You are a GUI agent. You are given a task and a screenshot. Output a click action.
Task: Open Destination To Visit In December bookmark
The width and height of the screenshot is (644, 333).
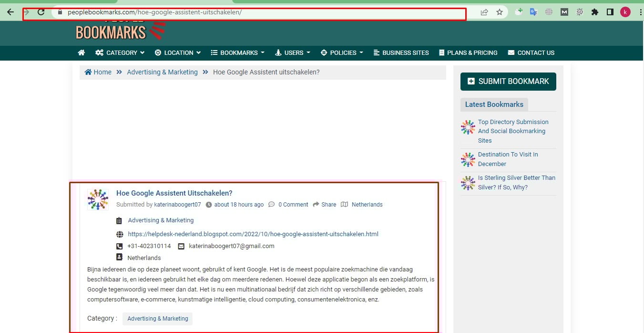tap(508, 159)
